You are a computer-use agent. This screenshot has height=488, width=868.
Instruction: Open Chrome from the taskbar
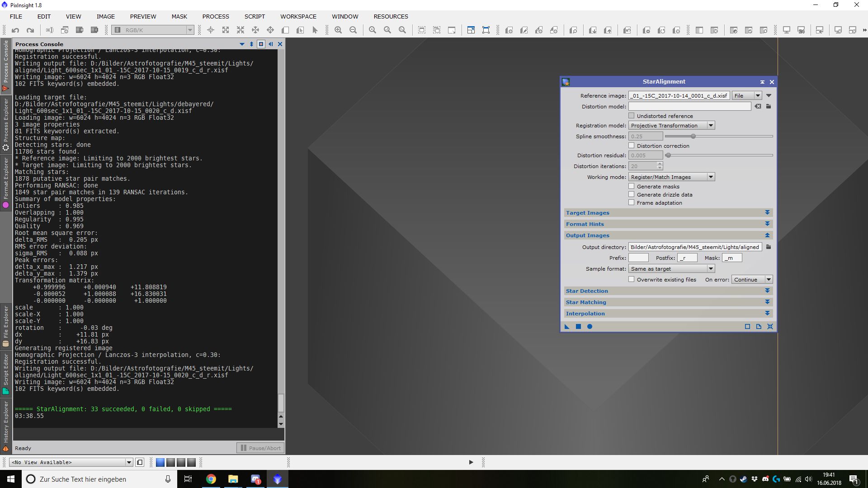point(211,479)
